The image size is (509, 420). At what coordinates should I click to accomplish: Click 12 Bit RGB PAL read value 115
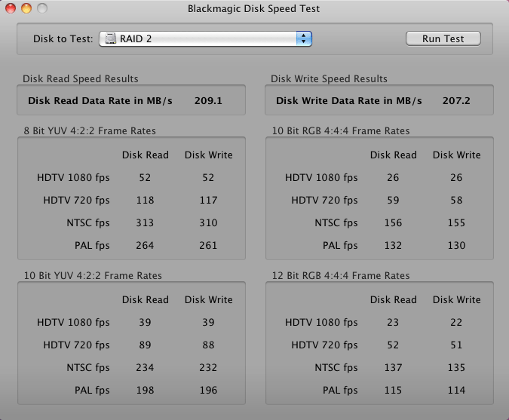393,390
